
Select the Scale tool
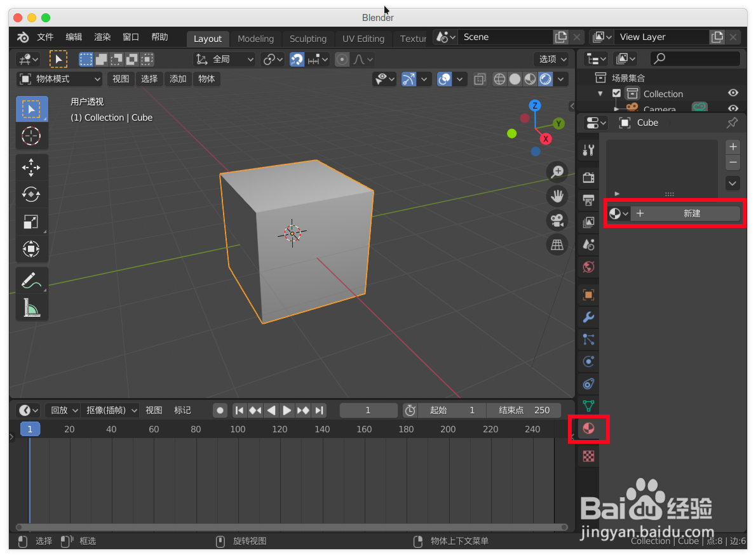tap(32, 222)
